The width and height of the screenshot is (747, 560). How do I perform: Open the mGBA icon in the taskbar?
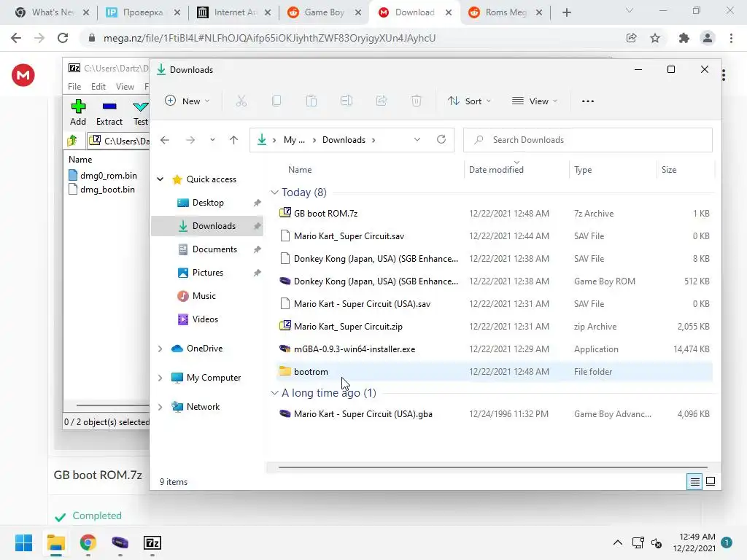pyautogui.click(x=120, y=542)
